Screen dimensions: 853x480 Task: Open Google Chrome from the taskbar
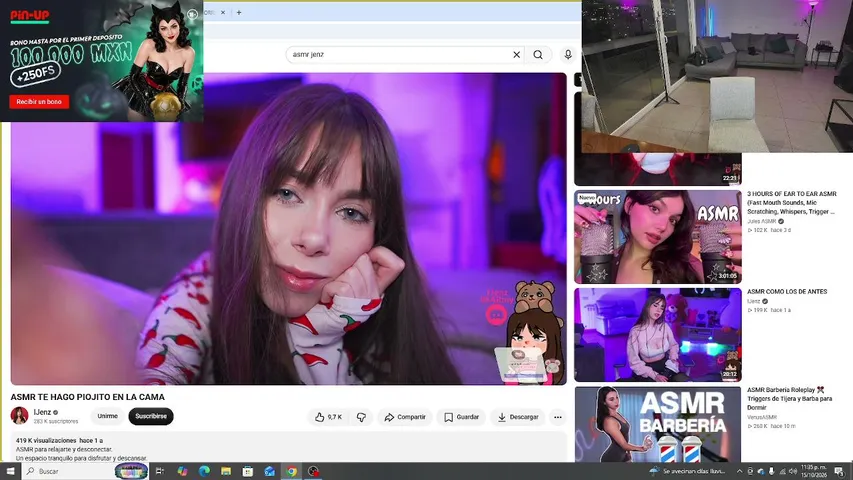tap(292, 471)
